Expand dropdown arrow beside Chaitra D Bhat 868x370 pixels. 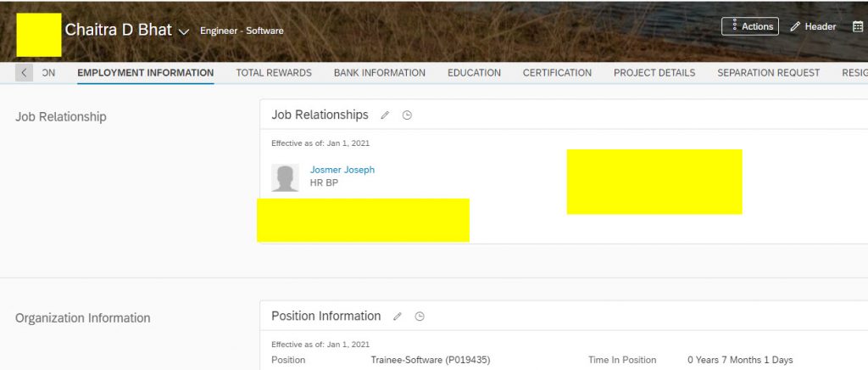tap(184, 31)
